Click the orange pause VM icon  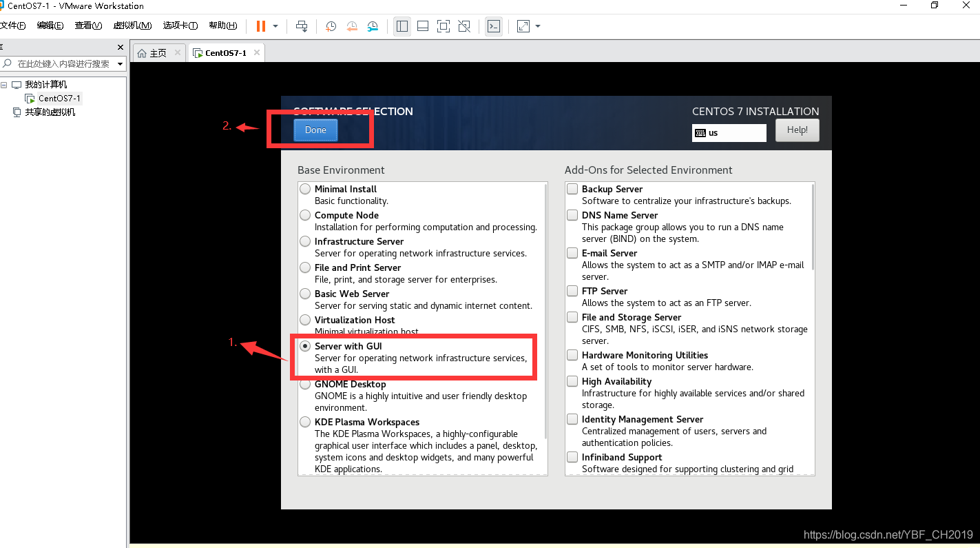261,26
